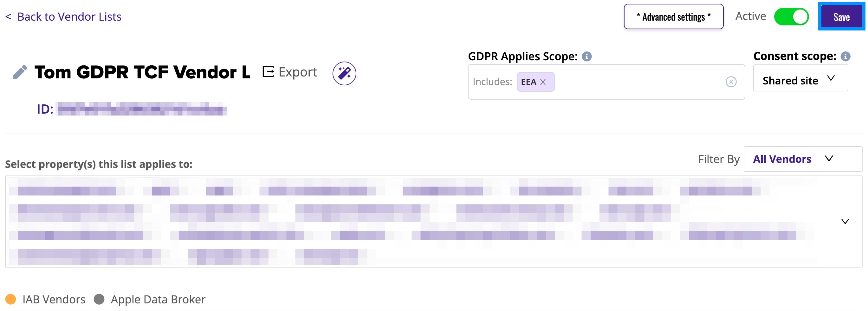Open the magic wand wizard icon

(344, 73)
